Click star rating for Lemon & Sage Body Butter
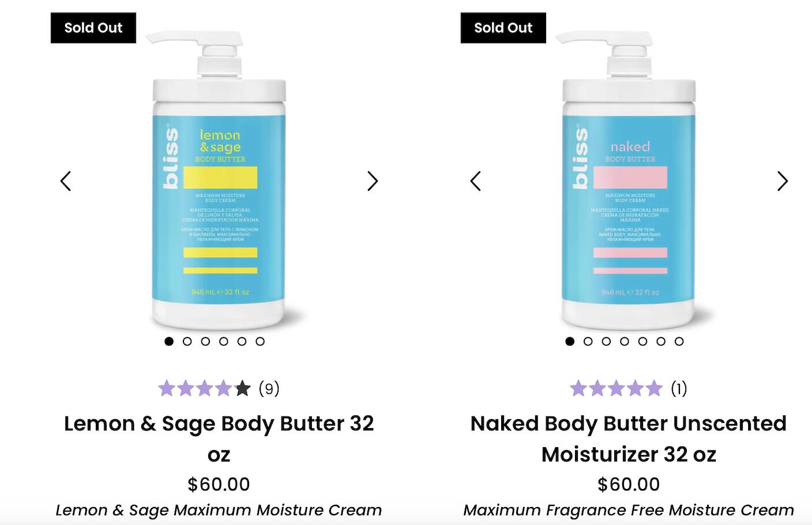812x525 pixels. point(204,389)
